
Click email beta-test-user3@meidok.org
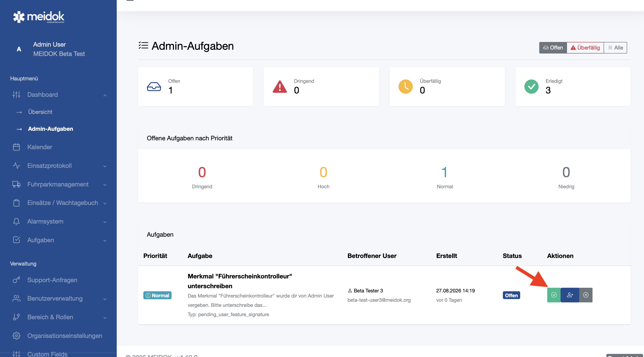[379, 300]
